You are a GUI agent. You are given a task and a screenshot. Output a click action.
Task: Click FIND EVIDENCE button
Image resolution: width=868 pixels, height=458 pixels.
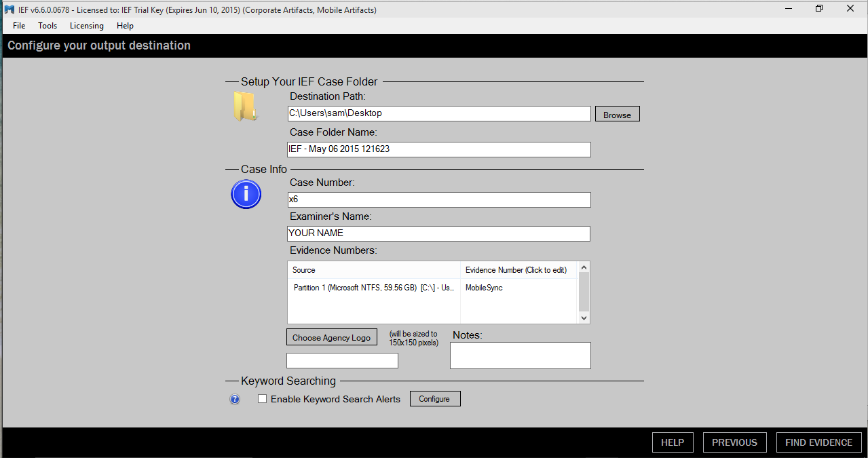point(818,442)
